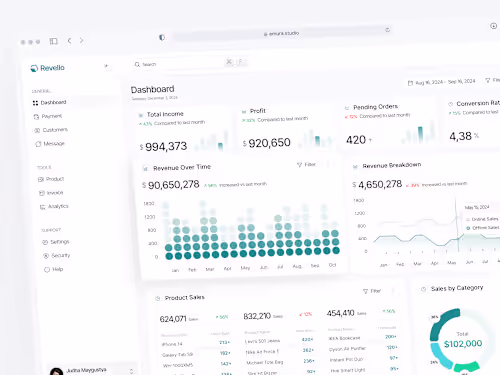Open Pending Orders 420 dropdown arrow
Image resolution: width=500 pixels, height=375 pixels.
click(x=370, y=140)
